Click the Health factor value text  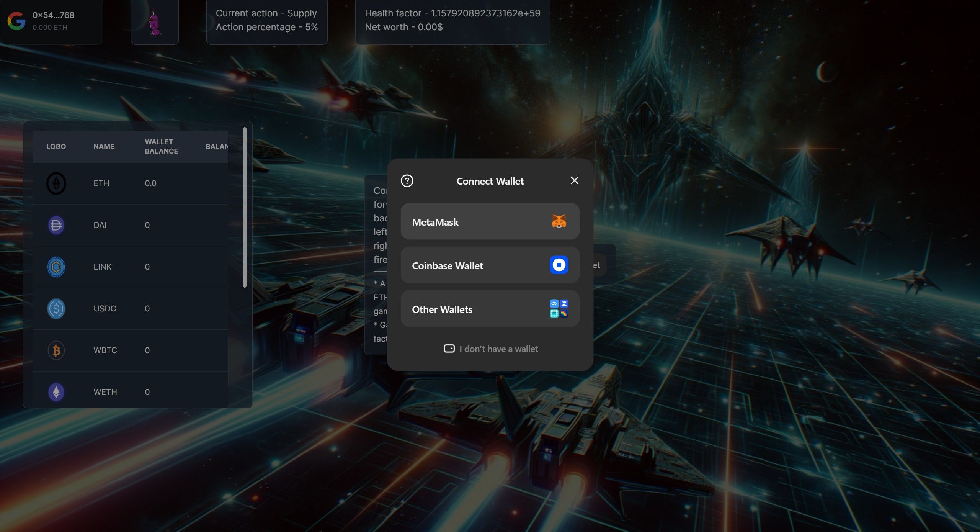point(452,13)
